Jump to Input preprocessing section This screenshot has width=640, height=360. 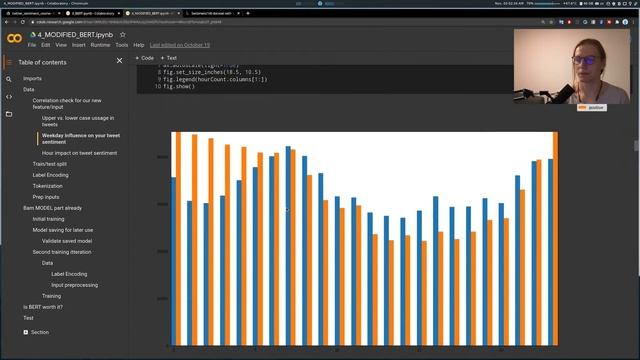coord(75,285)
